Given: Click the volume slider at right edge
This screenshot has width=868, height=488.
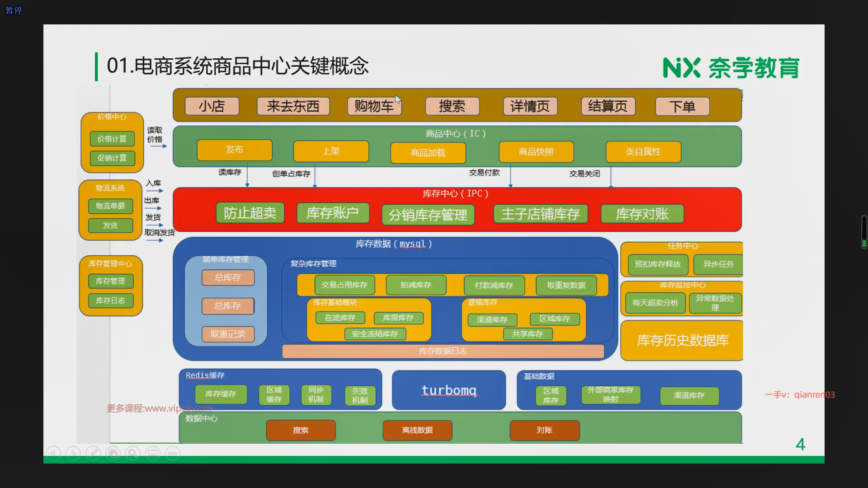Looking at the screenshot, I should tap(864, 232).
